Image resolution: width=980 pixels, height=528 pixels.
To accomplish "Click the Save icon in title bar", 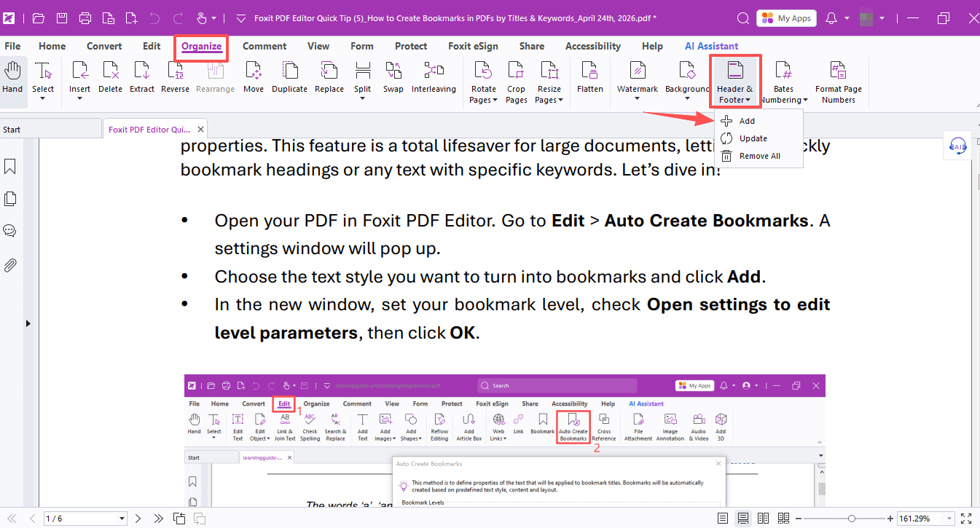I will coord(62,18).
